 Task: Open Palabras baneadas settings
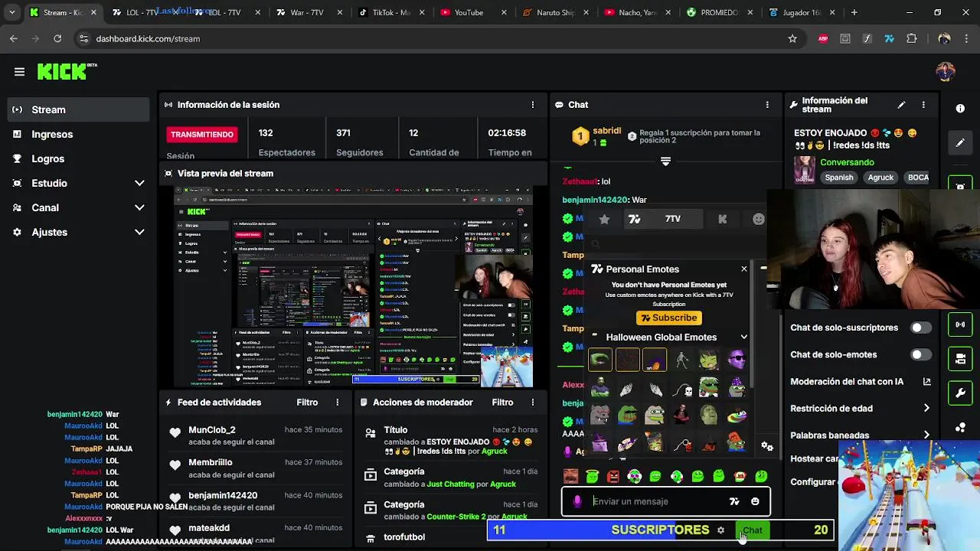[860, 435]
